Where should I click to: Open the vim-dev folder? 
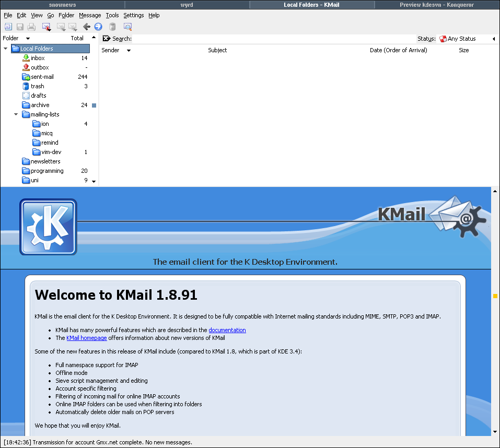tap(51, 152)
